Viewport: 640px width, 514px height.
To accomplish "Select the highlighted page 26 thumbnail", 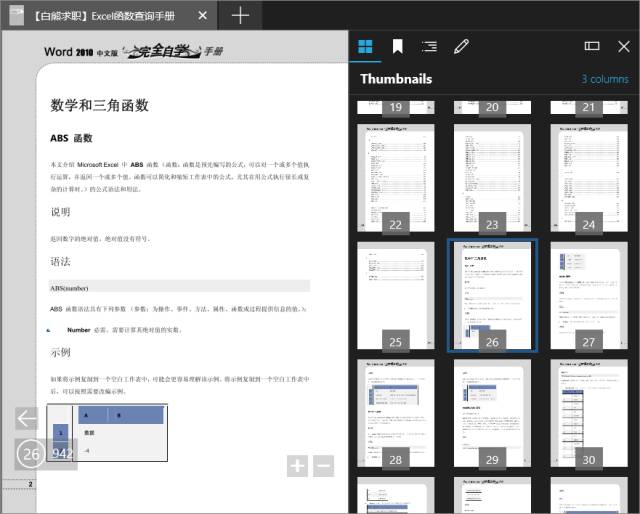I will [x=492, y=296].
